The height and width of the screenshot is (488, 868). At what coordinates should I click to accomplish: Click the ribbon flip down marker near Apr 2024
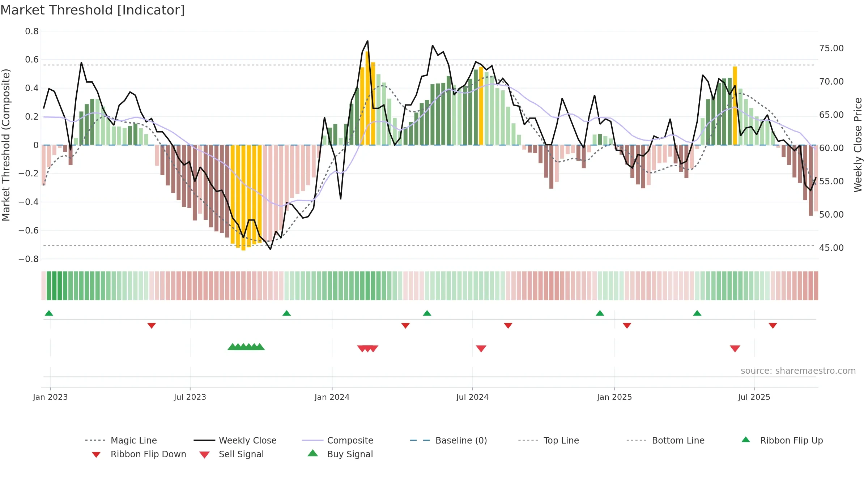(x=405, y=326)
